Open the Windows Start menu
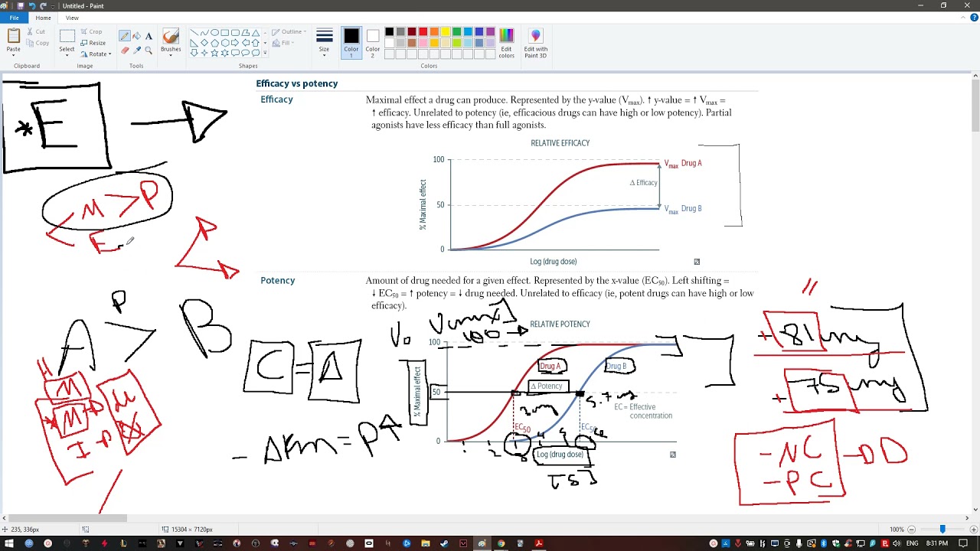Image resolution: width=980 pixels, height=551 pixels. (x=8, y=543)
